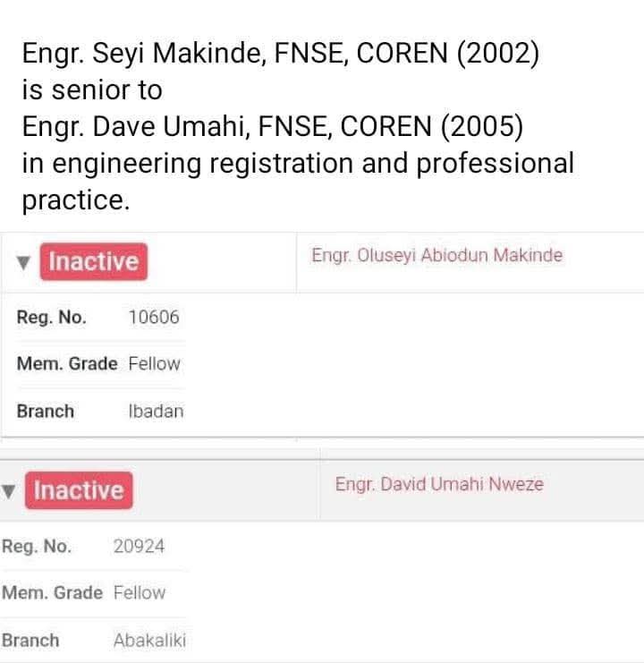Click Fellow grade in Umahi's record
Screen dimensions: 644x663
tap(140, 592)
